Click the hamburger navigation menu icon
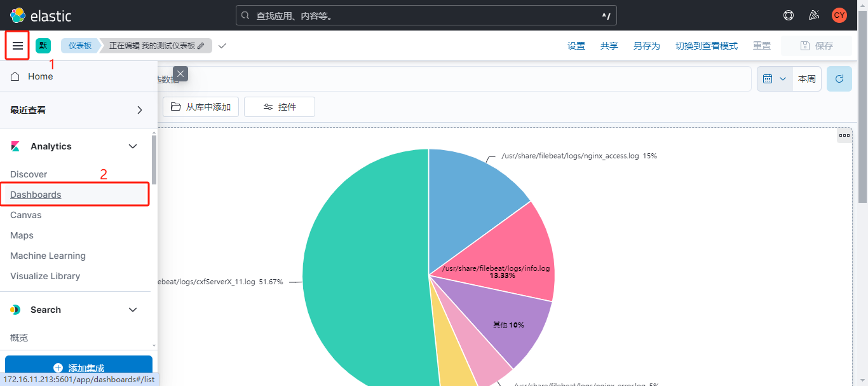868x386 pixels. click(18, 46)
